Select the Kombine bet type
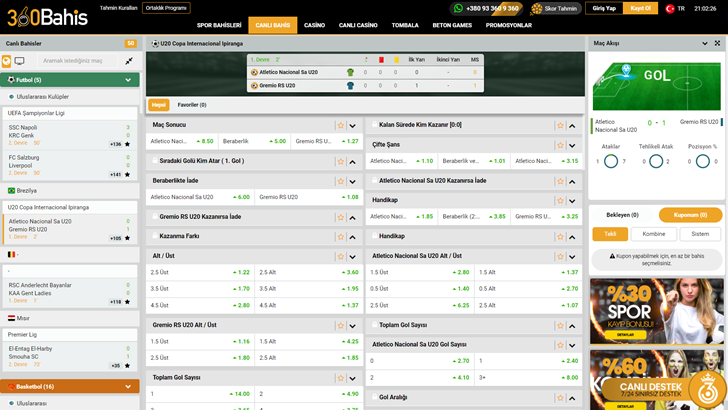 [x=654, y=234]
